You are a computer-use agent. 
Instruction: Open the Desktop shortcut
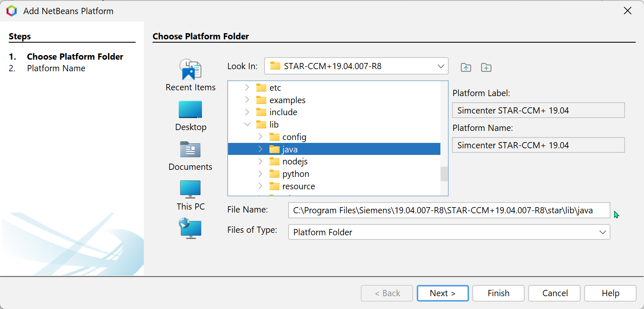pos(191,116)
